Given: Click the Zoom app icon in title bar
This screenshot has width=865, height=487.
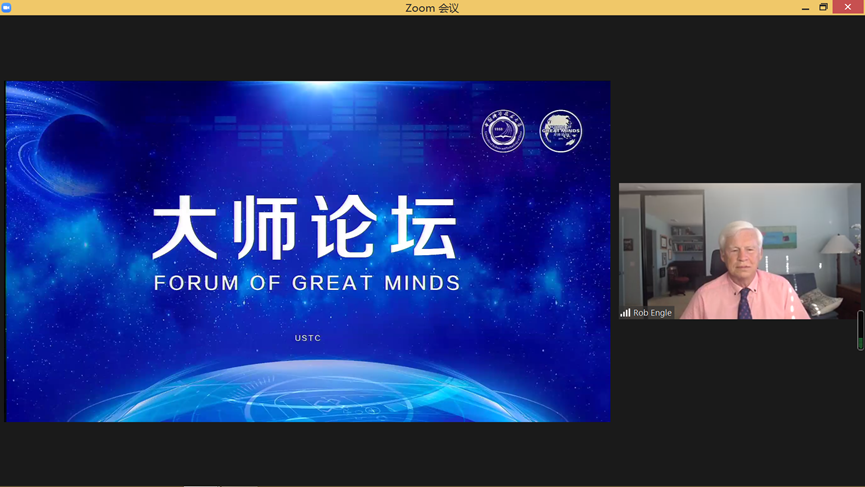Looking at the screenshot, I should 7,7.
